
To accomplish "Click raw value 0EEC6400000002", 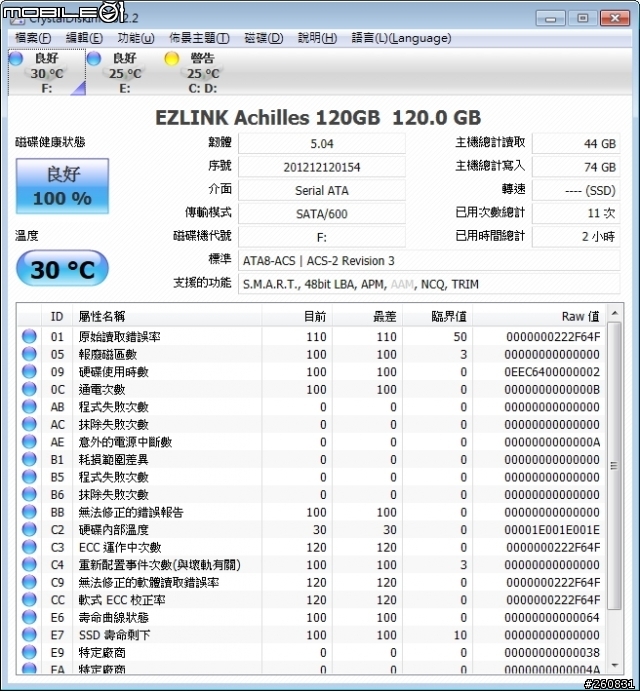I will click(552, 372).
